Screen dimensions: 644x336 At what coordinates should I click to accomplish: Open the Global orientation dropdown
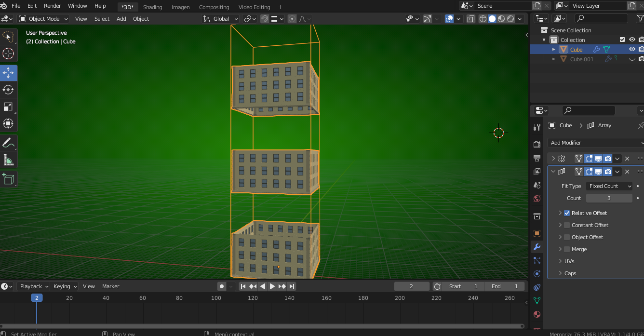pos(221,19)
